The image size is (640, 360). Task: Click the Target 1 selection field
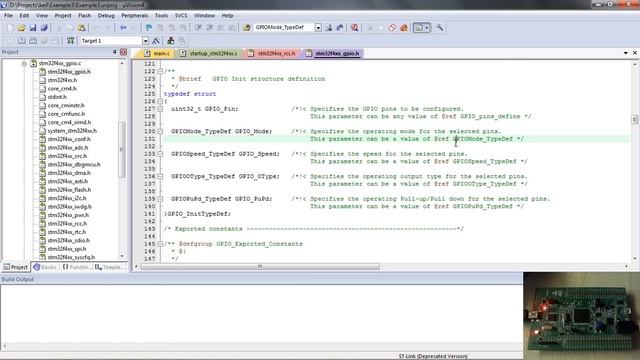(x=111, y=41)
